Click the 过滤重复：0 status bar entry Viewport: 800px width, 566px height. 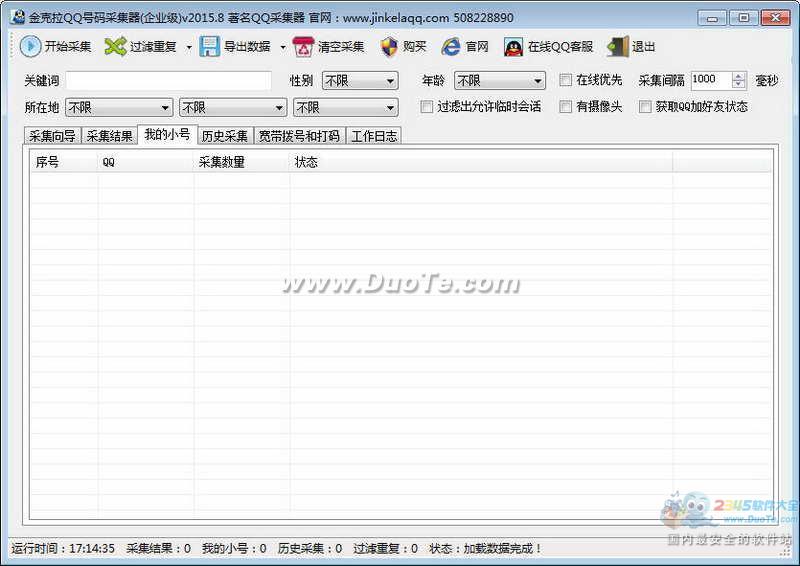tap(385, 549)
